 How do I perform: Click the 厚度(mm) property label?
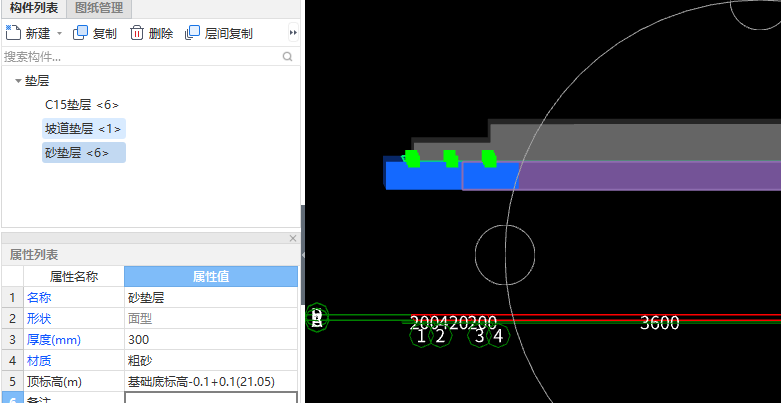(x=54, y=340)
